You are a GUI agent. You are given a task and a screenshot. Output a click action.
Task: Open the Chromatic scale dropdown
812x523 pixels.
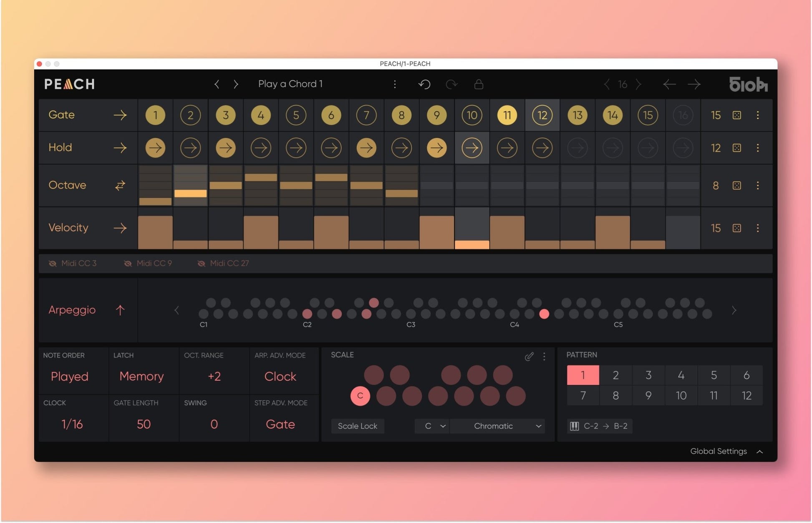[x=497, y=426]
